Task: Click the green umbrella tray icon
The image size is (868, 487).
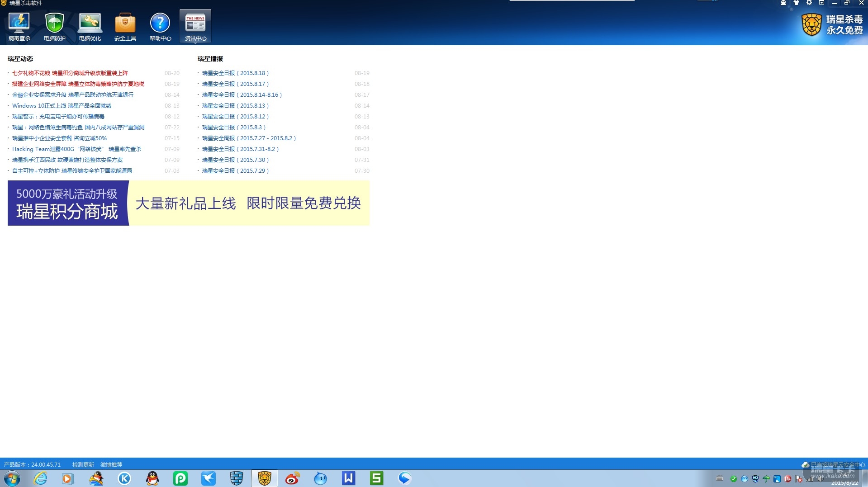Action: click(x=766, y=479)
